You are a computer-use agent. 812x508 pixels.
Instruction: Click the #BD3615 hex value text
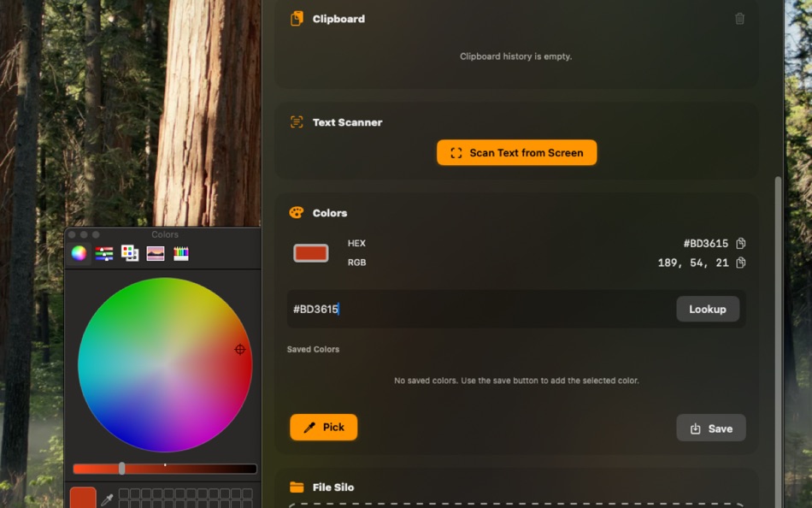705,243
